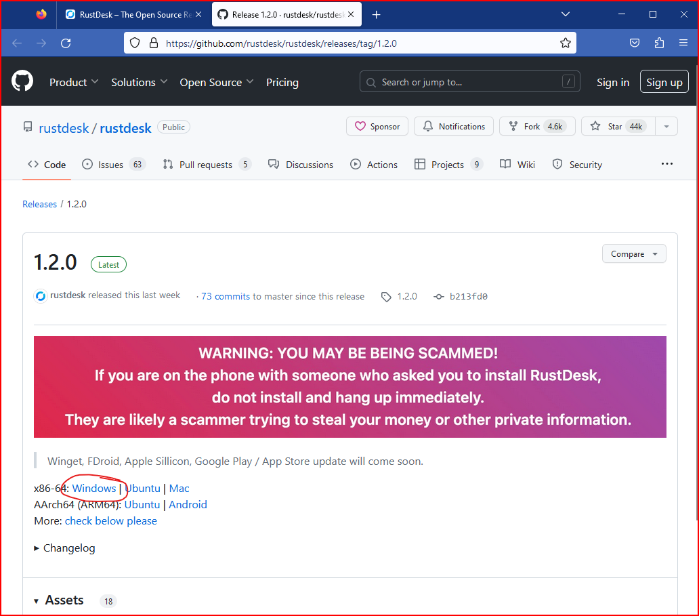This screenshot has height=616, width=699.
Task: Open the Pull requests tab
Action: coord(207,165)
